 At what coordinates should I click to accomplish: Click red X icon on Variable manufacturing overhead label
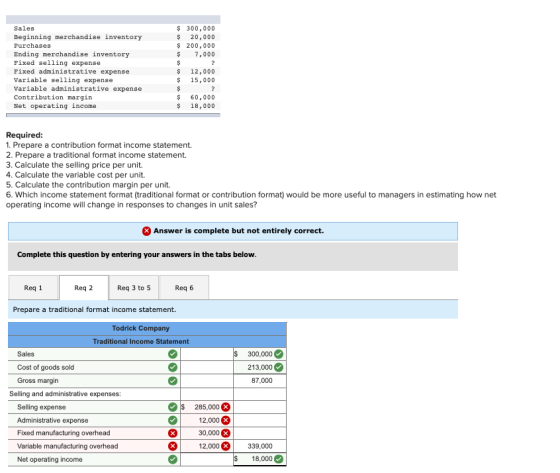click(x=172, y=446)
